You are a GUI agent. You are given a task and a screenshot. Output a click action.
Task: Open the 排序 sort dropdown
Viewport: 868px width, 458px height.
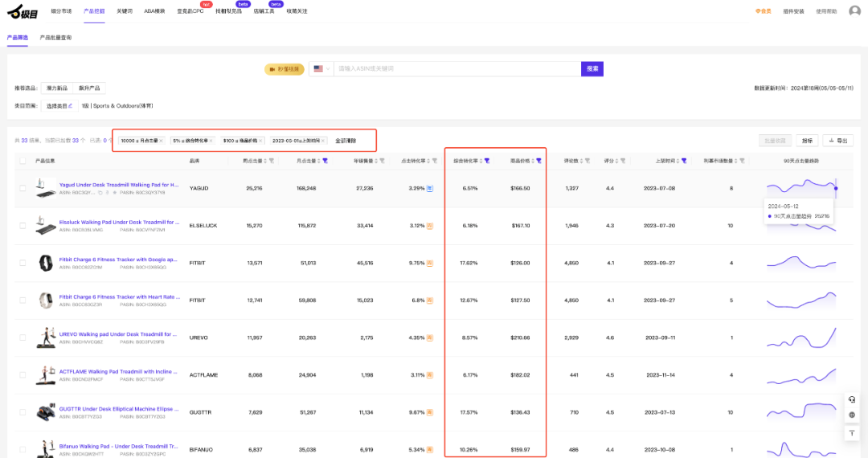point(807,141)
